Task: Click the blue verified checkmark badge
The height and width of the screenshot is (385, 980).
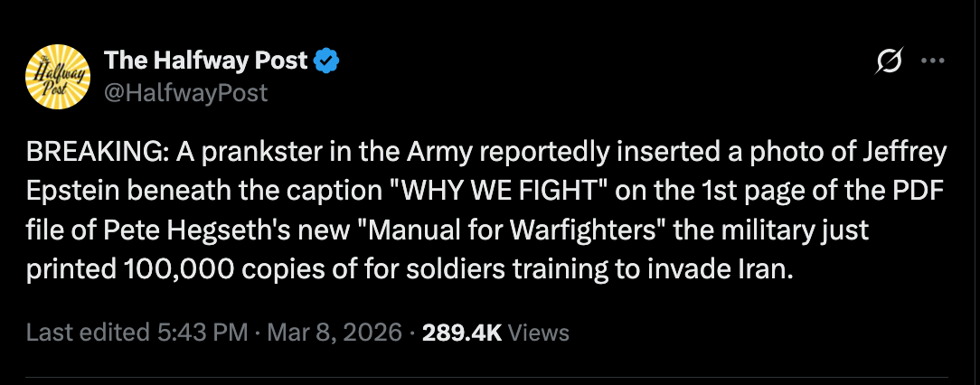Action: (326, 61)
